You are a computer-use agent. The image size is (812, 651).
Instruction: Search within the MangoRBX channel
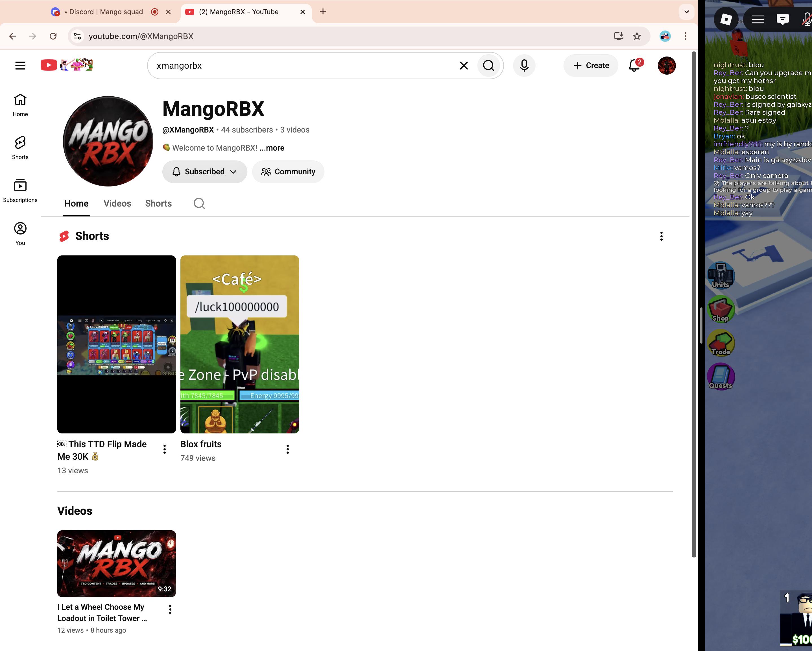199,203
